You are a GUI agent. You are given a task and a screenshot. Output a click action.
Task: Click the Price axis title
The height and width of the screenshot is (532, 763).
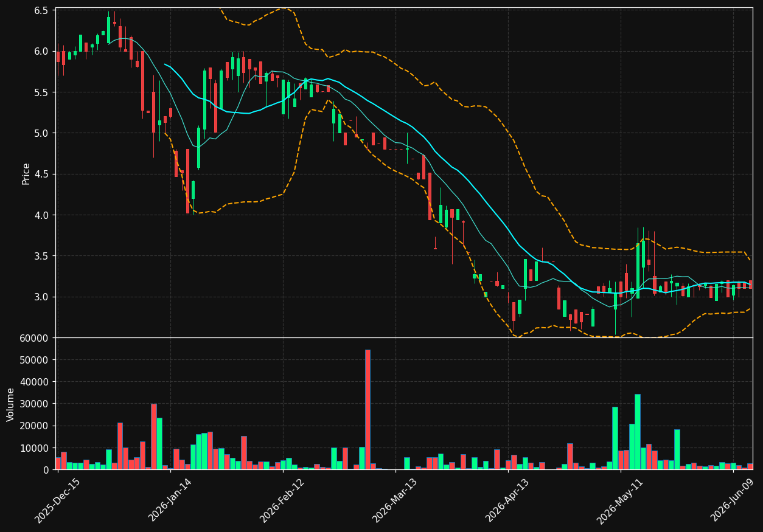[26, 173]
